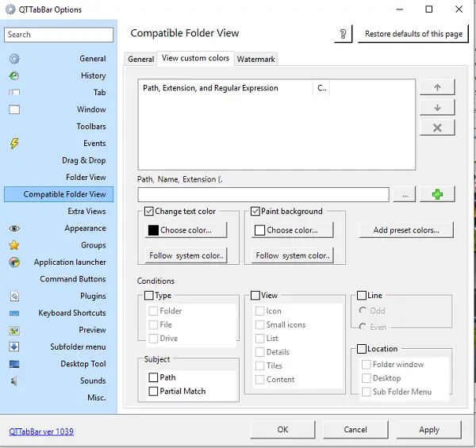Click the History clock icon in sidebar

[14, 75]
